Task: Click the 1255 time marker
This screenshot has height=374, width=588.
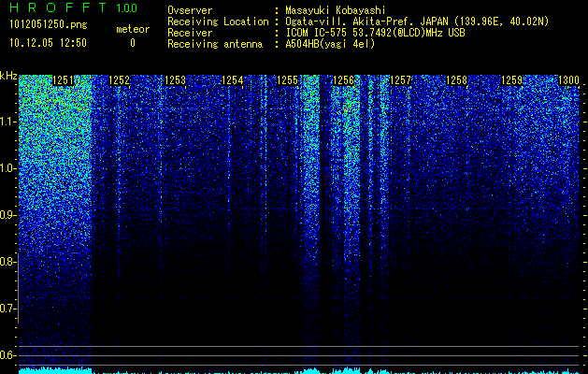Action: [288, 80]
